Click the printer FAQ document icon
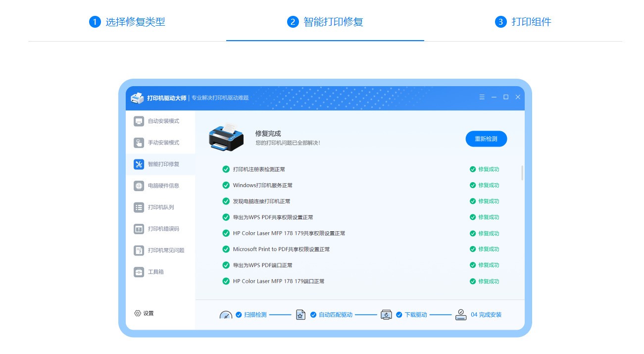 coord(139,251)
